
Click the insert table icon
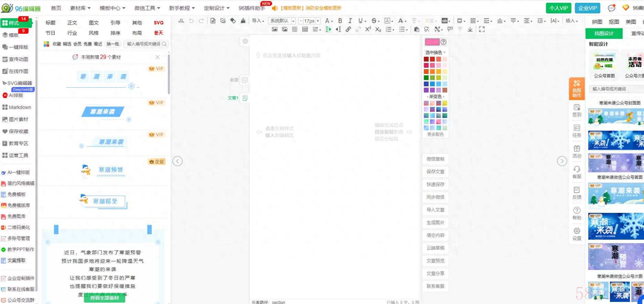click(x=305, y=30)
